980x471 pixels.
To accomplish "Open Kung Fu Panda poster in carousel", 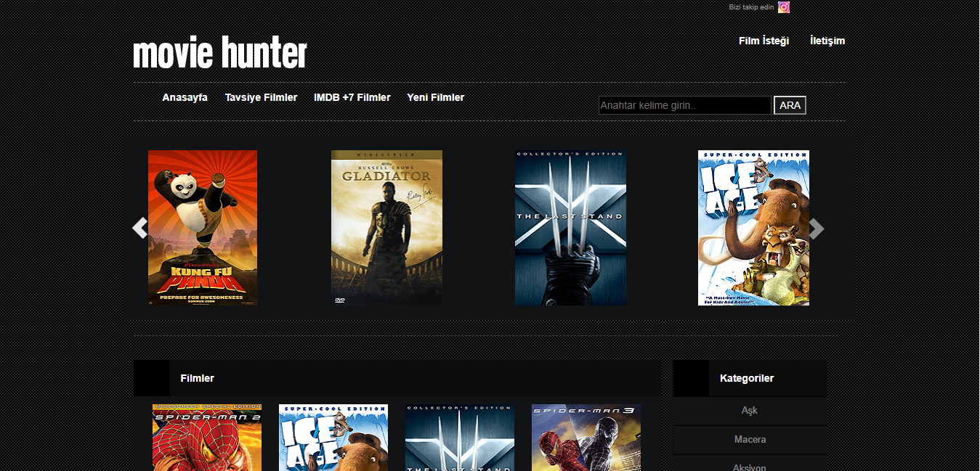I will coord(203,228).
